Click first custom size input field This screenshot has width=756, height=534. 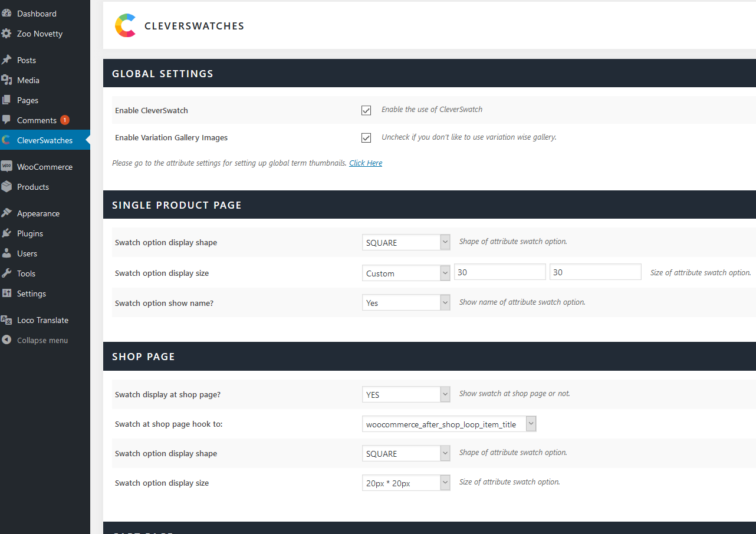coord(500,272)
